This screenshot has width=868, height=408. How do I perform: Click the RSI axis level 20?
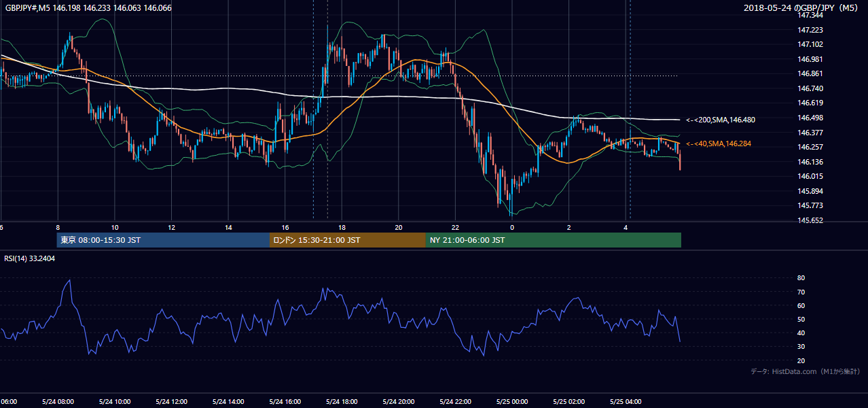point(801,360)
